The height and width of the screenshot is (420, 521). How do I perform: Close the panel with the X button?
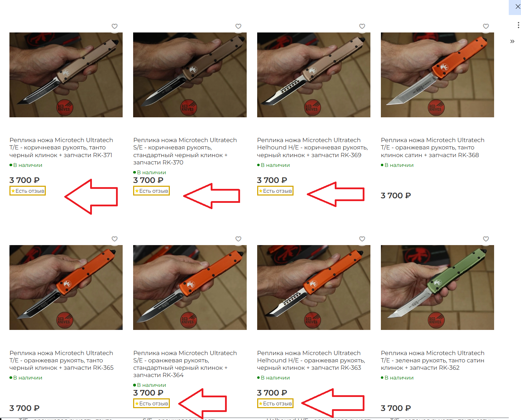point(518,7)
